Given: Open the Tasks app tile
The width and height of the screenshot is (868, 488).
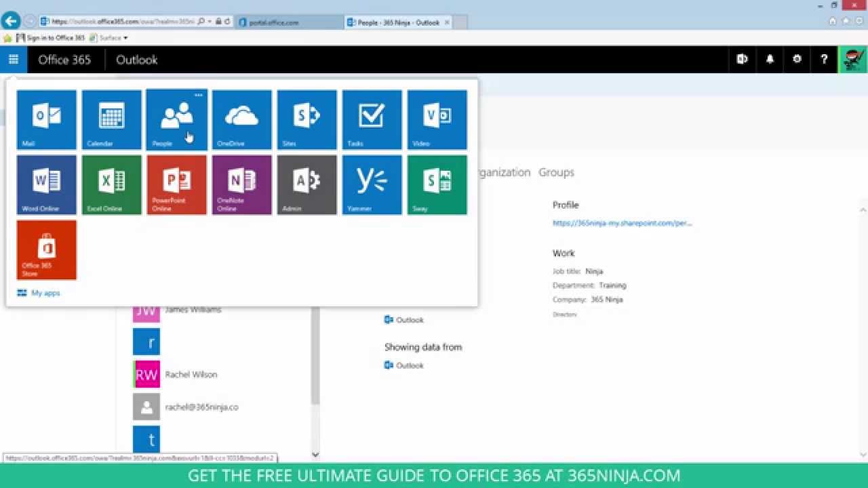Looking at the screenshot, I should click(x=372, y=120).
